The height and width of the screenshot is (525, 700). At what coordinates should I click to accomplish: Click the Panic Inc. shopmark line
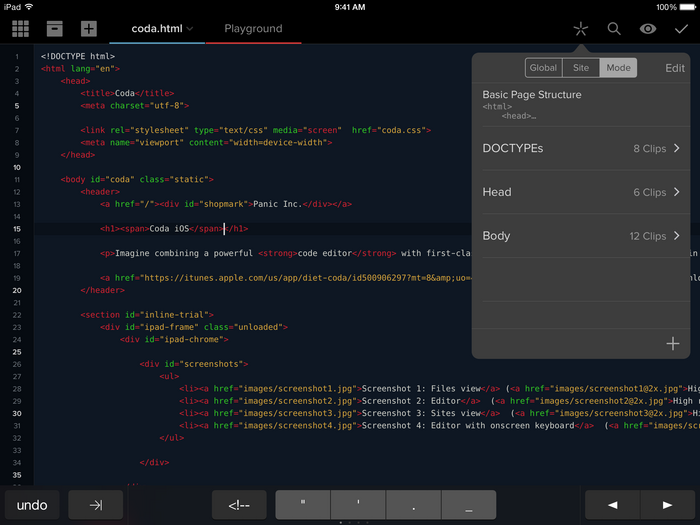226,204
